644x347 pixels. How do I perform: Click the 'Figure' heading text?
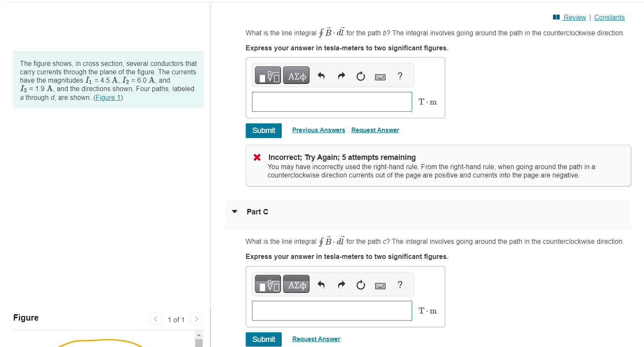[x=26, y=318]
